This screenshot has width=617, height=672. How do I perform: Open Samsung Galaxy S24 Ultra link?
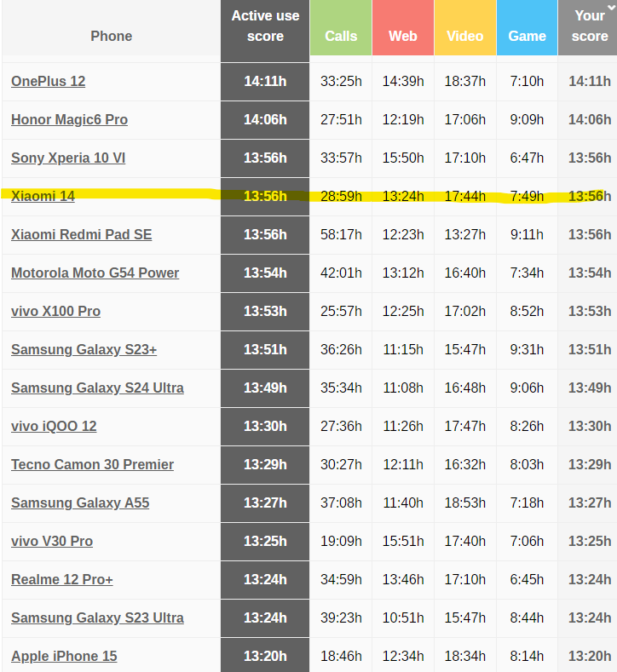point(97,388)
